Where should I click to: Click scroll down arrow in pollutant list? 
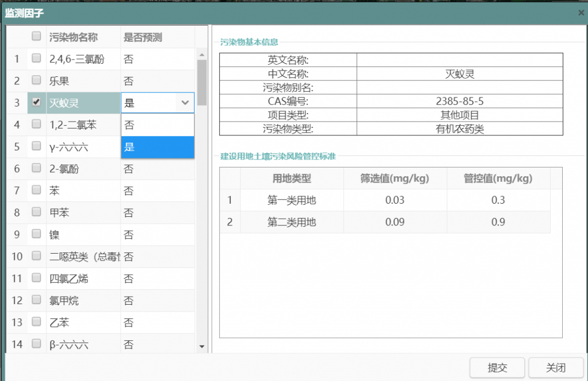pyautogui.click(x=202, y=347)
